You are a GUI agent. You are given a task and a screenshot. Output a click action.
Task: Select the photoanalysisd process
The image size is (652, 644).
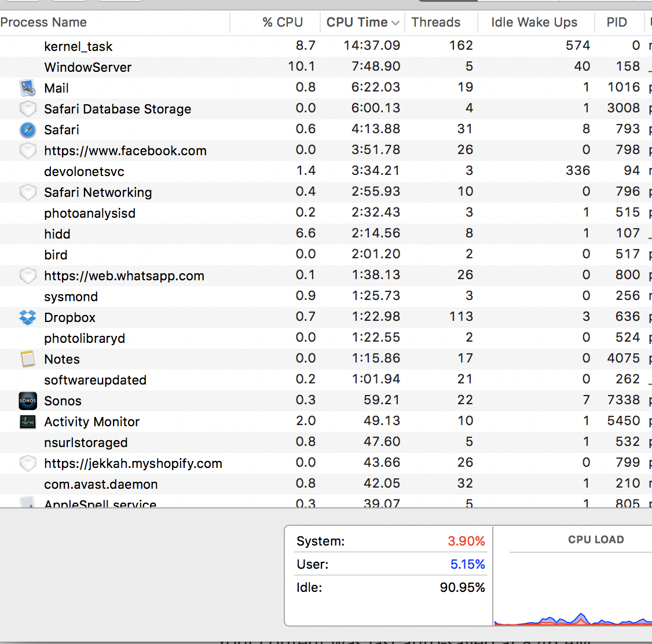coord(90,213)
